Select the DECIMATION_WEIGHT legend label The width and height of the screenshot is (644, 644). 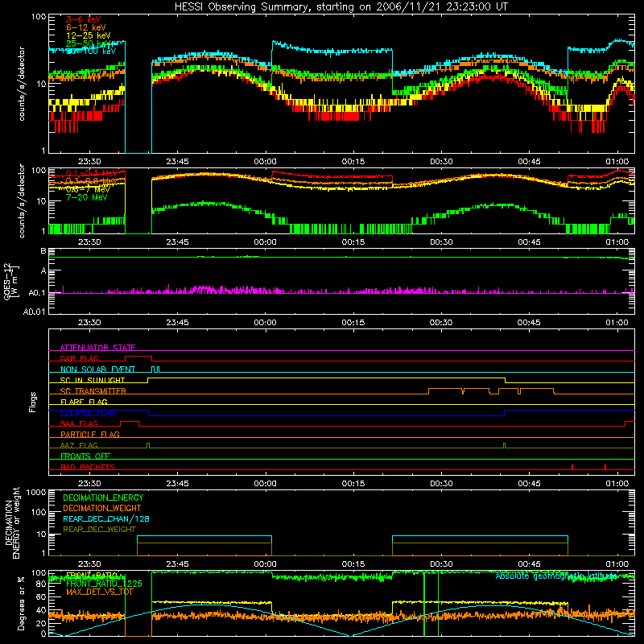pyautogui.click(x=102, y=509)
